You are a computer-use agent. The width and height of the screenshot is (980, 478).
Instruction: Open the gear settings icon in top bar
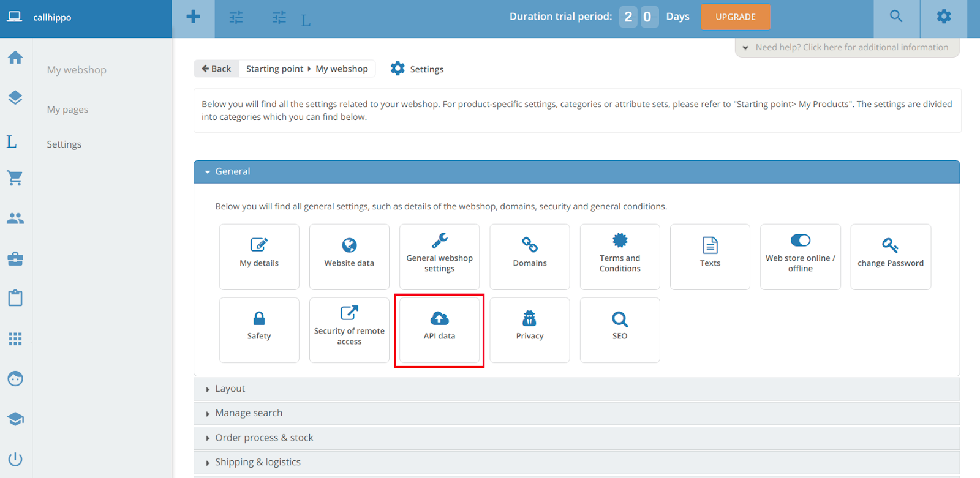pos(944,17)
